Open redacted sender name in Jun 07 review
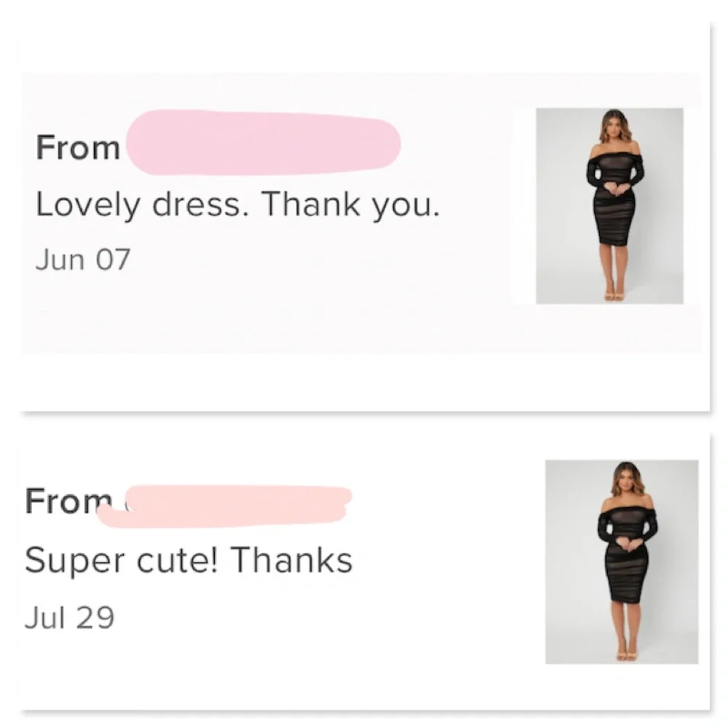Viewport: 728px width, 728px height. [262, 143]
